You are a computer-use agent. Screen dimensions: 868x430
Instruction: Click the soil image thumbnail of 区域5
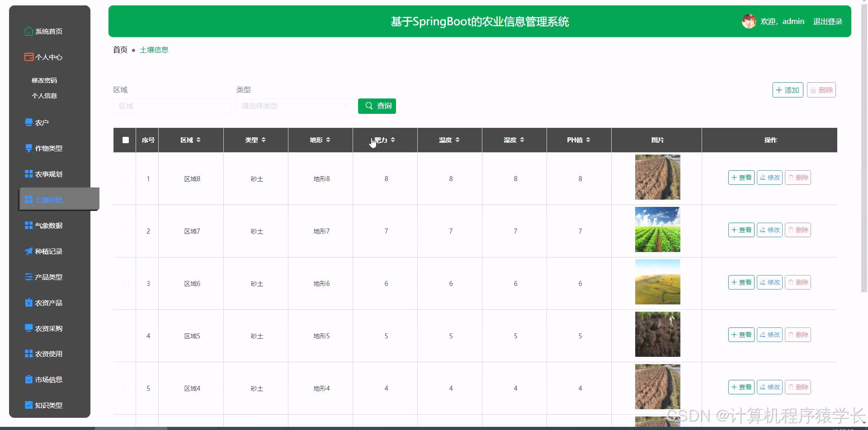[x=657, y=334]
